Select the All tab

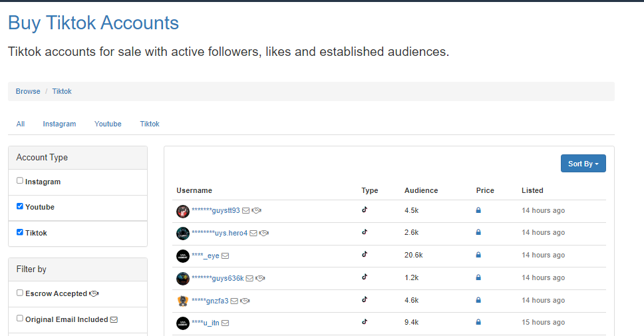pos(21,124)
